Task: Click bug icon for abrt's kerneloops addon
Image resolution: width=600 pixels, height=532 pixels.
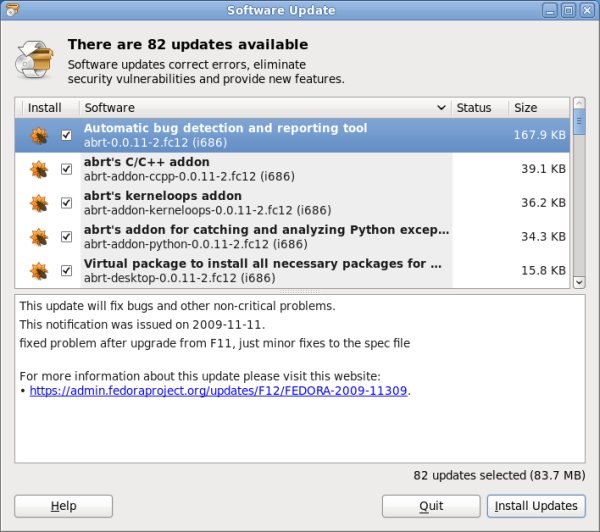Action: coord(39,203)
